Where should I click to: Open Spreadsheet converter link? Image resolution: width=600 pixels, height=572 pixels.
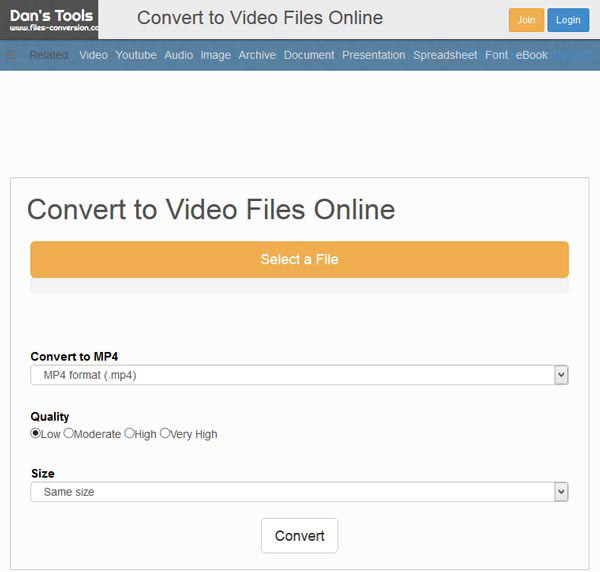[x=445, y=55]
